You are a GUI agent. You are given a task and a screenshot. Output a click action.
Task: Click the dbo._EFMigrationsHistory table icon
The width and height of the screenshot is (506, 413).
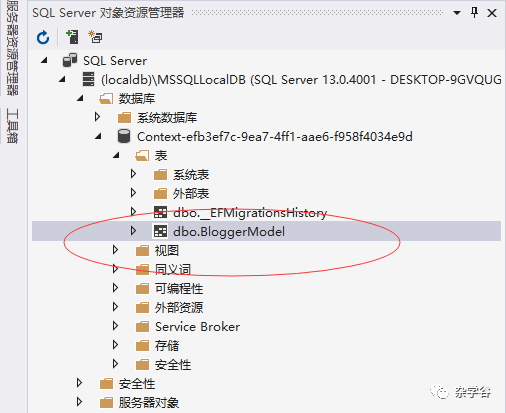(160, 212)
